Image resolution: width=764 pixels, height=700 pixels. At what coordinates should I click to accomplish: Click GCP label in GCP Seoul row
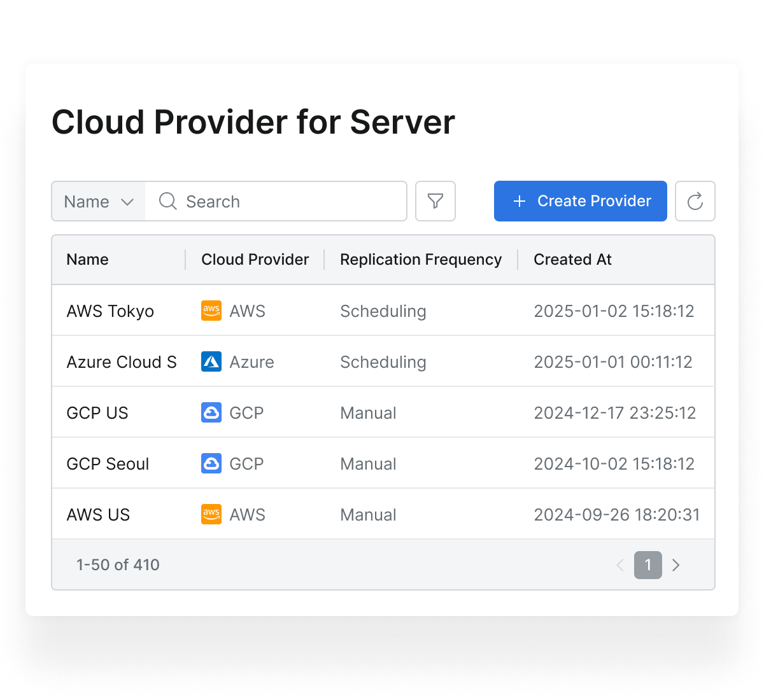coord(246,464)
